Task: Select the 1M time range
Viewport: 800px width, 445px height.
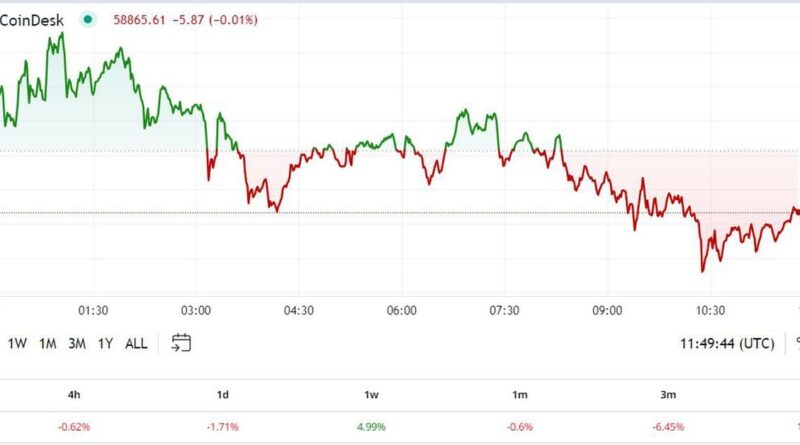Action: pos(47,343)
